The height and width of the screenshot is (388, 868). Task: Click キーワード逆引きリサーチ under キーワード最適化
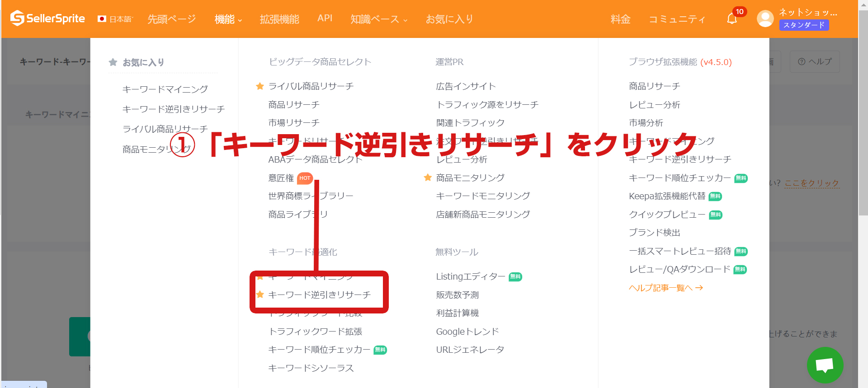(320, 295)
